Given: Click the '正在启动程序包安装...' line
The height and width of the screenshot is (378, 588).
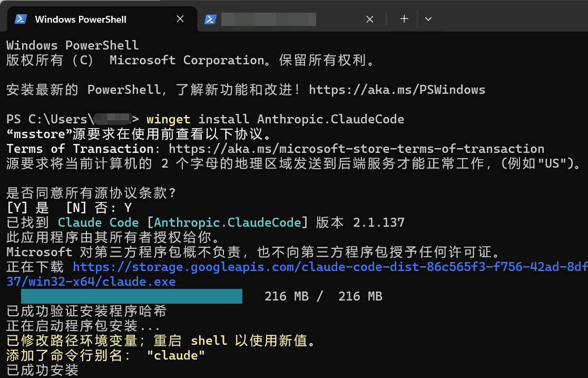Looking at the screenshot, I should point(83,326).
